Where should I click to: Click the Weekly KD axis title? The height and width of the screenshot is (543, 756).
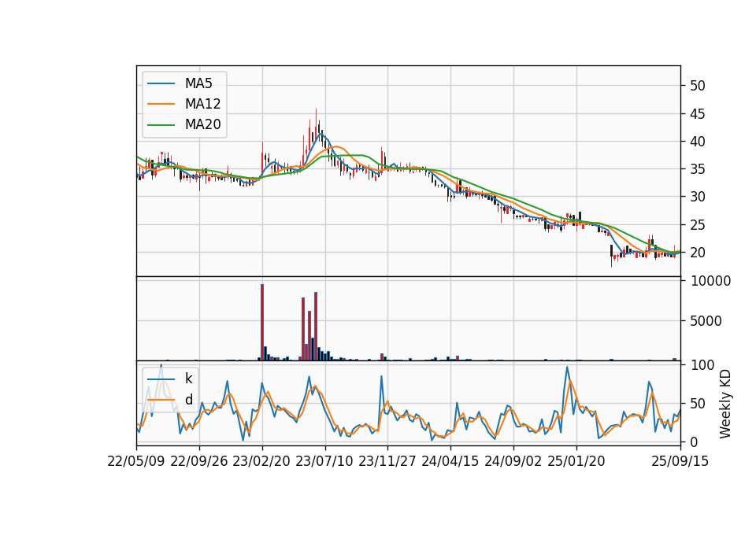[x=724, y=404]
